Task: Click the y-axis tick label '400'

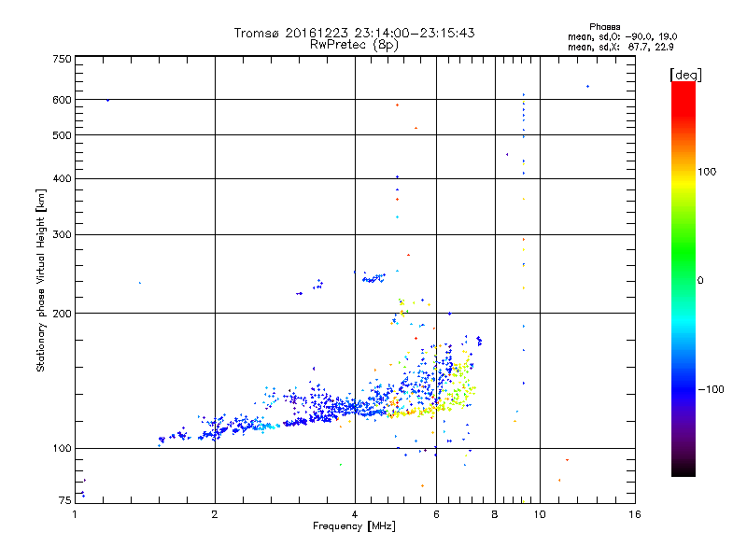Action: coord(62,179)
